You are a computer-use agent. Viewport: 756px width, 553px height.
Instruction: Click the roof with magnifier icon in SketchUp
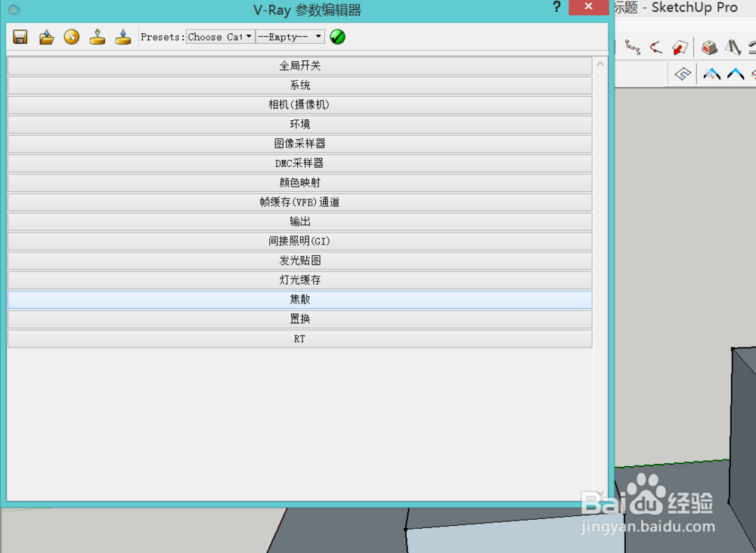pyautogui.click(x=712, y=74)
